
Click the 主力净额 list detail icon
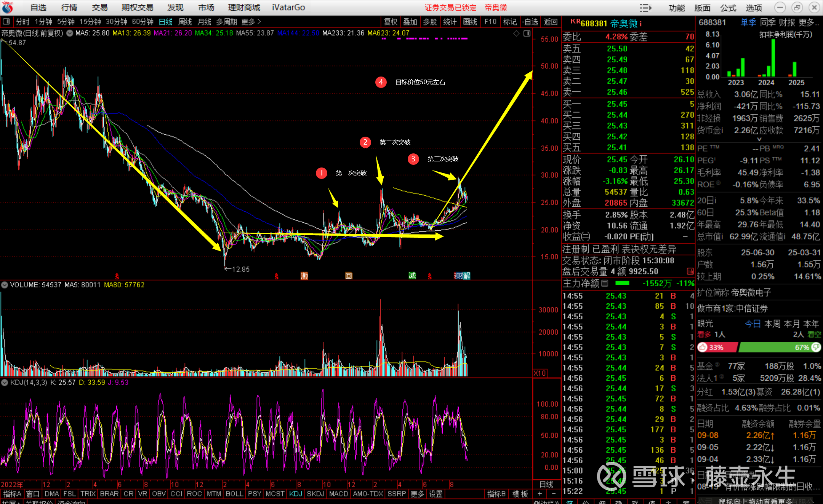(605, 283)
